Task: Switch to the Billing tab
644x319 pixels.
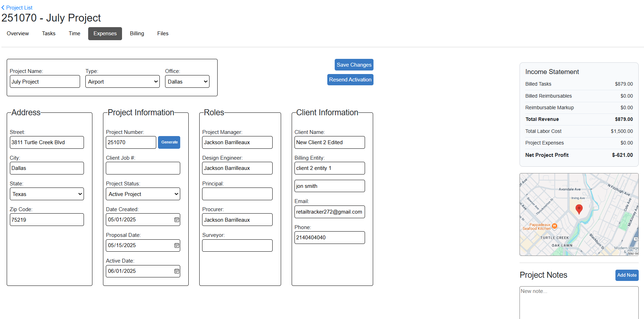Action: (x=137, y=33)
